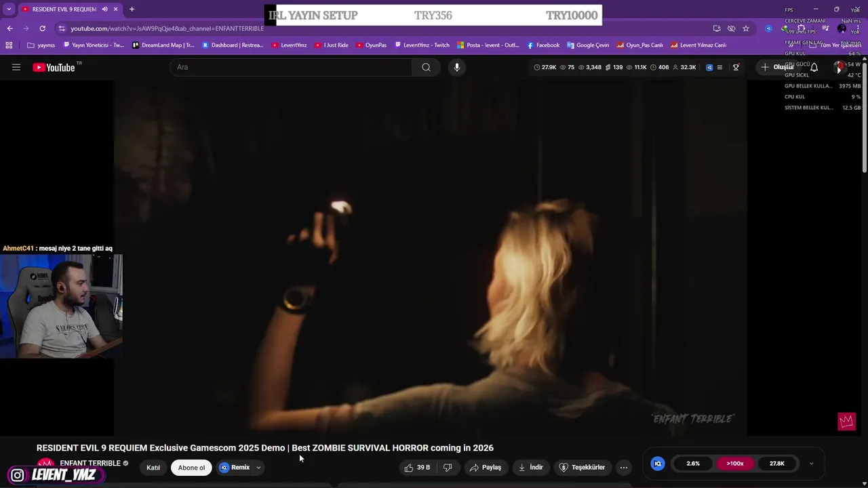Click the vidIQ 32.3K subscribers stat
This screenshot has height=488, width=868.
click(684, 67)
